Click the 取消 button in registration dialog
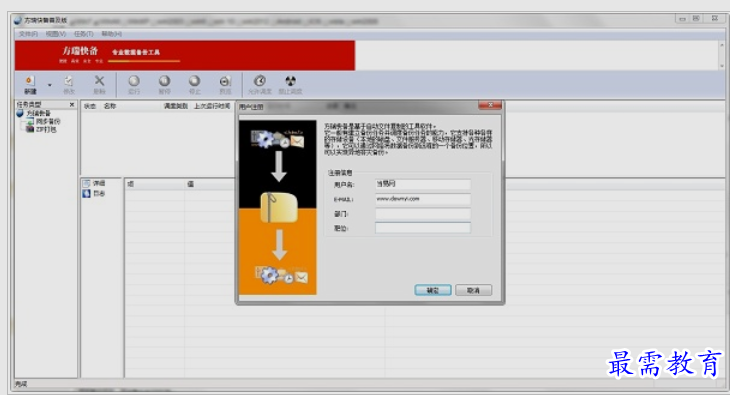 473,290
